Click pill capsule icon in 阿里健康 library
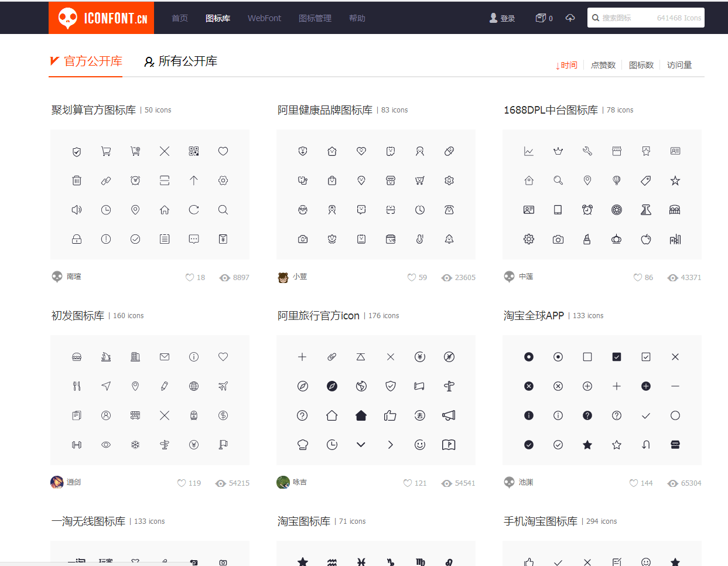The height and width of the screenshot is (566, 728). pos(449,151)
